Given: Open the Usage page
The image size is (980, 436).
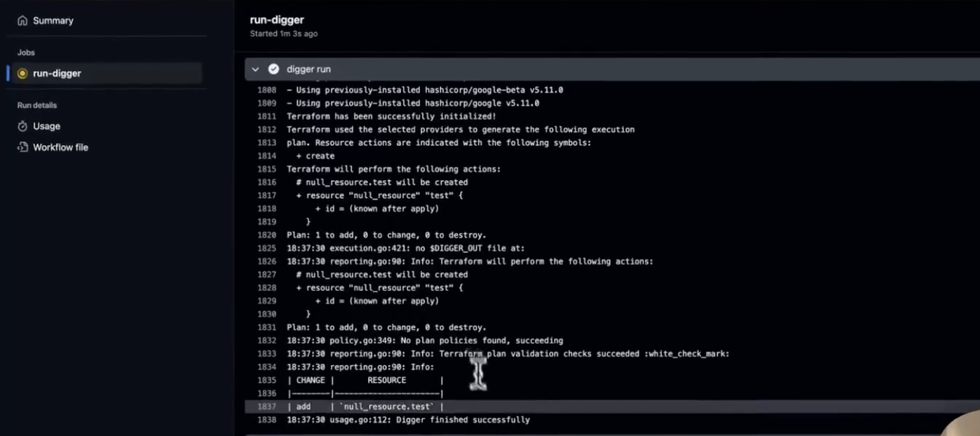Looking at the screenshot, I should click(46, 126).
